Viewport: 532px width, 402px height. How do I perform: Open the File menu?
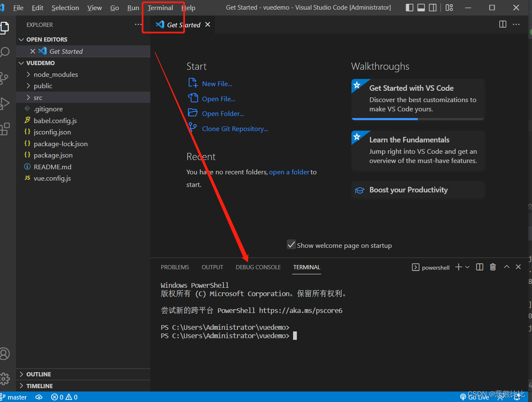[x=18, y=8]
